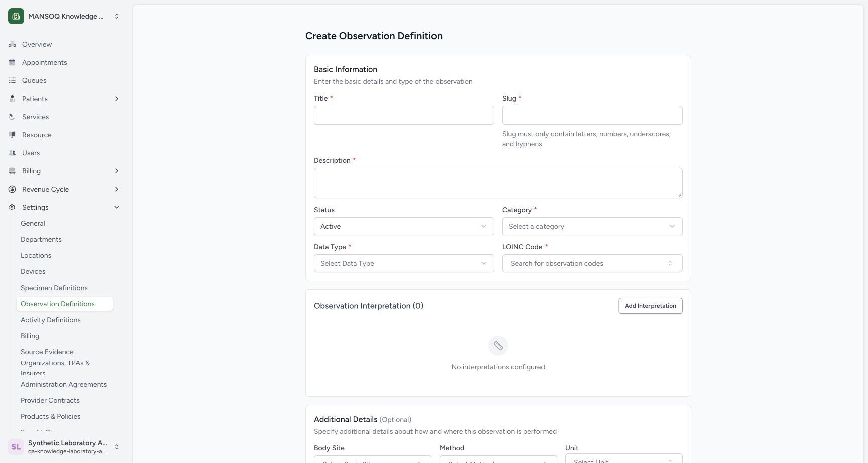Viewport: 868px width, 463px height.
Task: Click the Services microscope icon
Action: coord(12,117)
